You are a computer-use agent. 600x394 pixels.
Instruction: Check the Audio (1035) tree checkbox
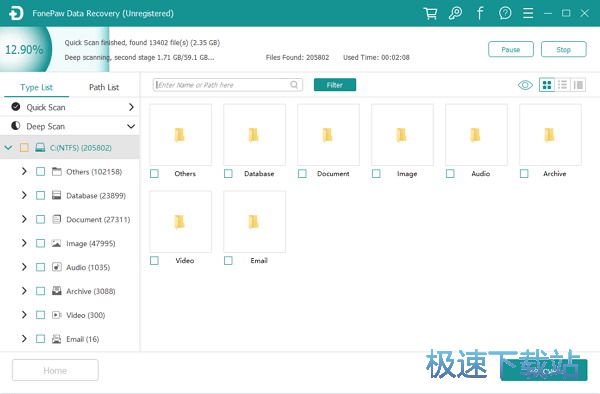pos(40,267)
